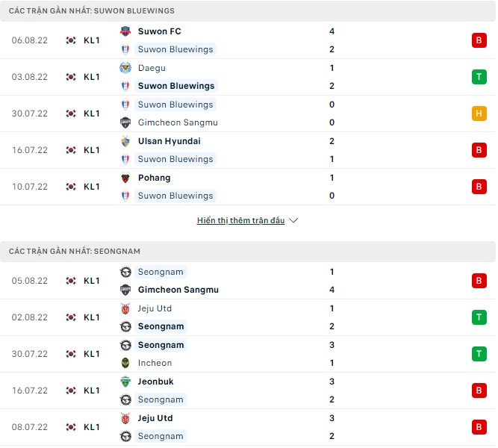
Task: Click the Ulsan Hyundai club crest icon
Action: [125, 141]
